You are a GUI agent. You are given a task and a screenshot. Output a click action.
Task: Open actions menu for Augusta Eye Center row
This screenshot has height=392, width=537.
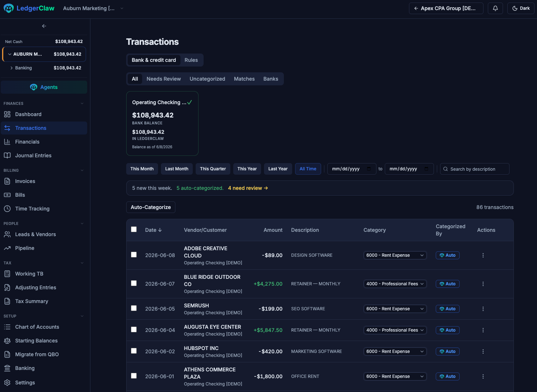click(483, 330)
